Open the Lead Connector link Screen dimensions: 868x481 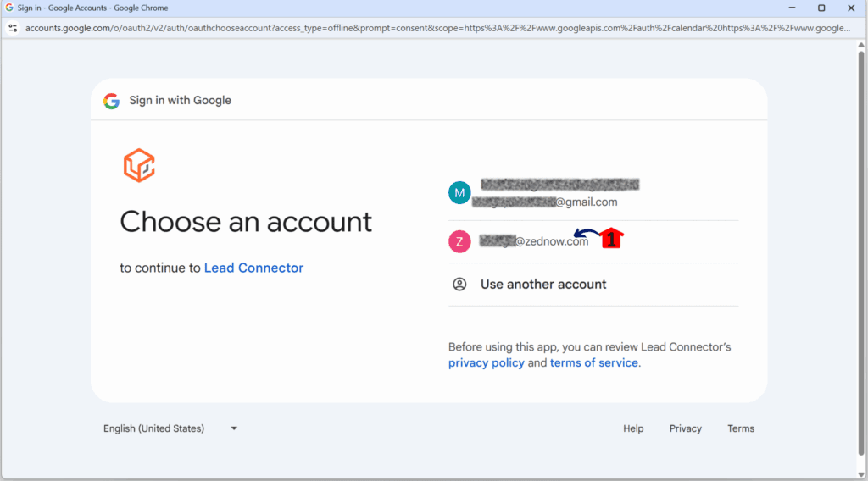point(253,268)
